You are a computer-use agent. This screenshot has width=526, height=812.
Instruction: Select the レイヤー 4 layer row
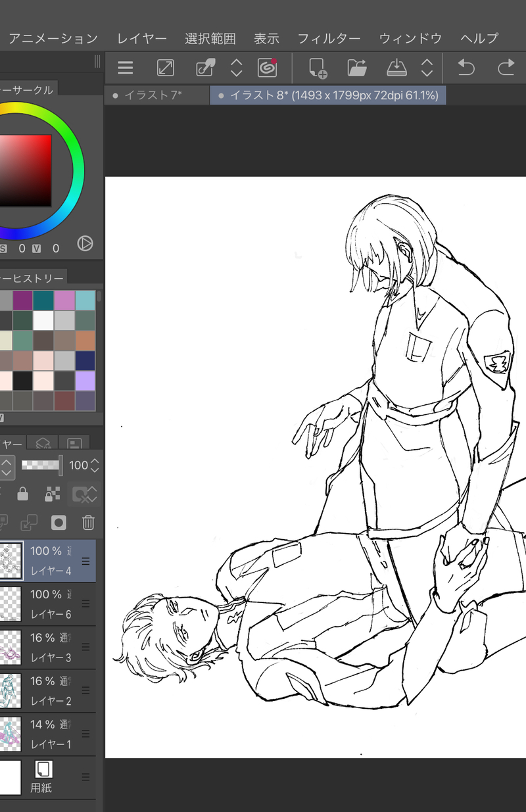[x=48, y=560]
